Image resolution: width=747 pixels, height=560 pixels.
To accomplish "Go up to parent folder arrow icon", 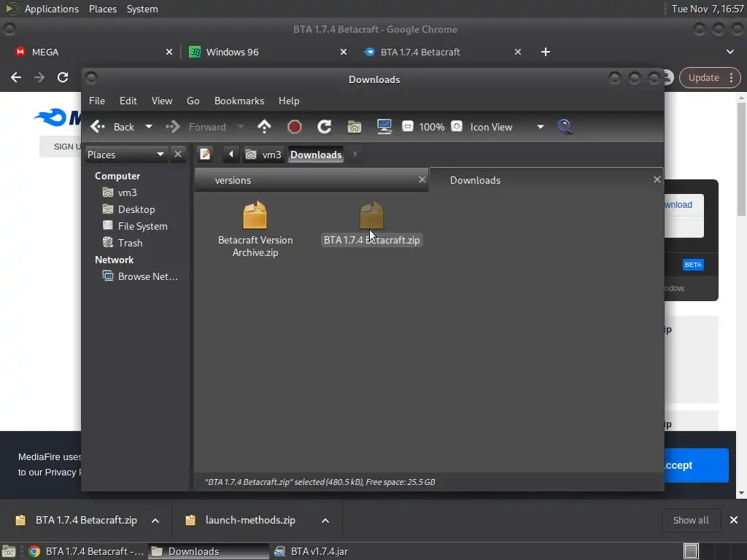I will click(264, 127).
